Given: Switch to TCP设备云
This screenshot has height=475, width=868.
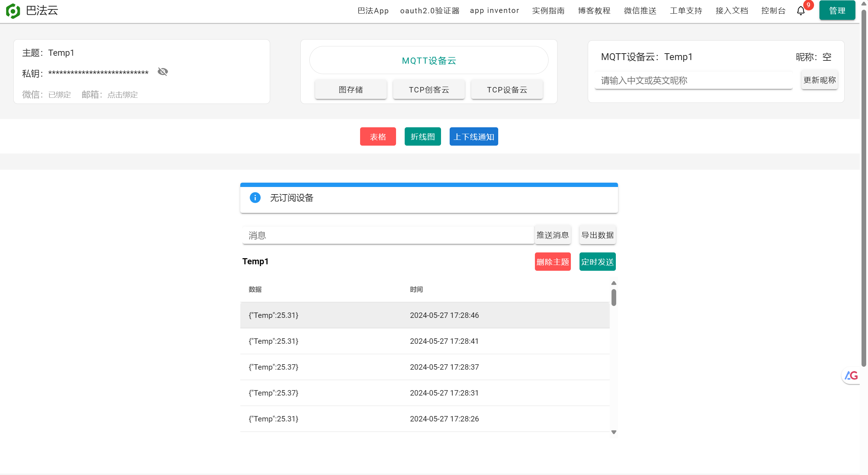Looking at the screenshot, I should coord(507,90).
